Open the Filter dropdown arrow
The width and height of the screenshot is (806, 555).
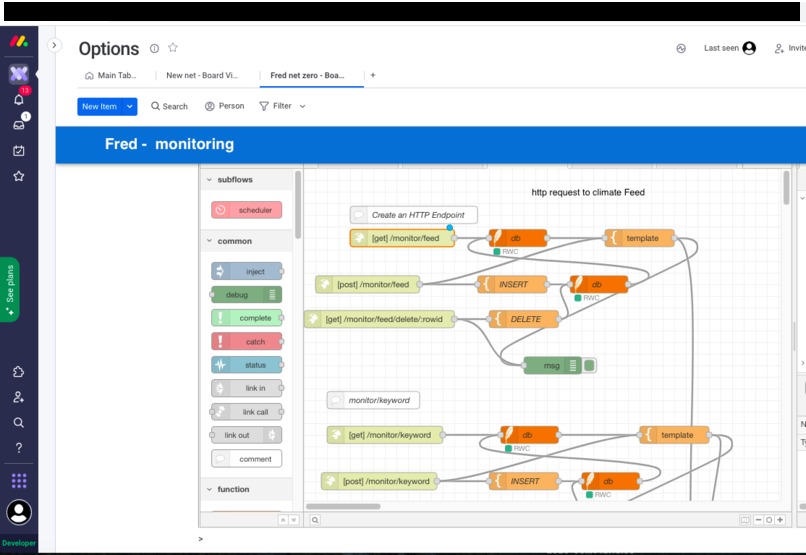[302, 106]
